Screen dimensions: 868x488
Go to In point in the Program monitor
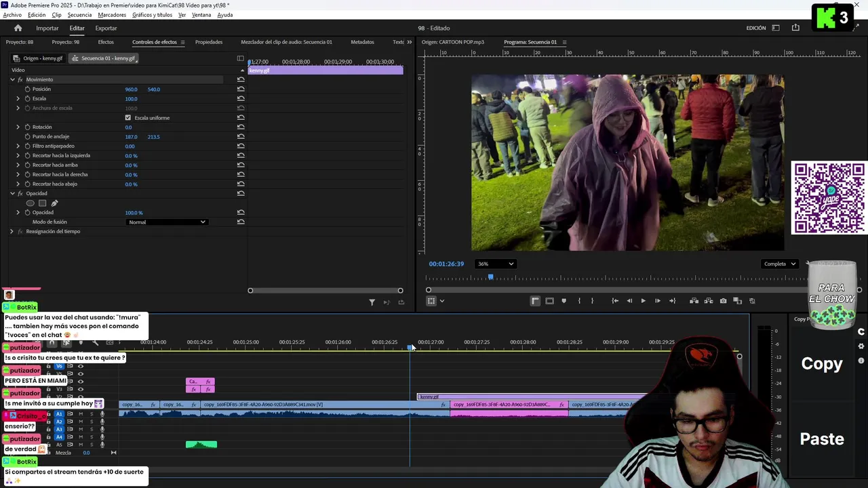tap(615, 301)
